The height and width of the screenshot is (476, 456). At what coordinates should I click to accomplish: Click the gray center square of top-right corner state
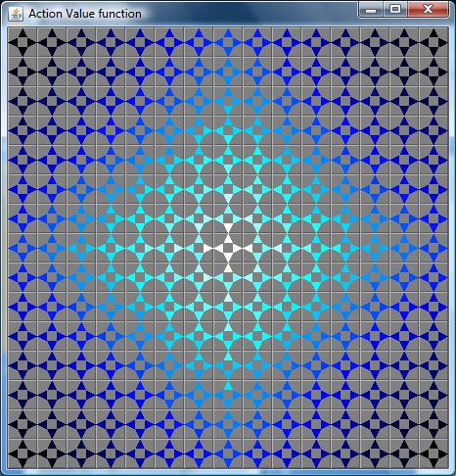(433, 42)
